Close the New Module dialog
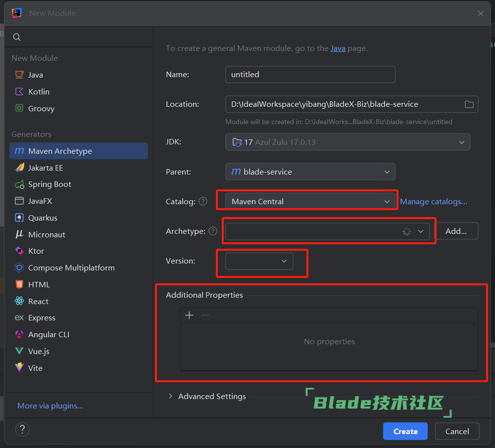495x448 pixels. pos(481,13)
